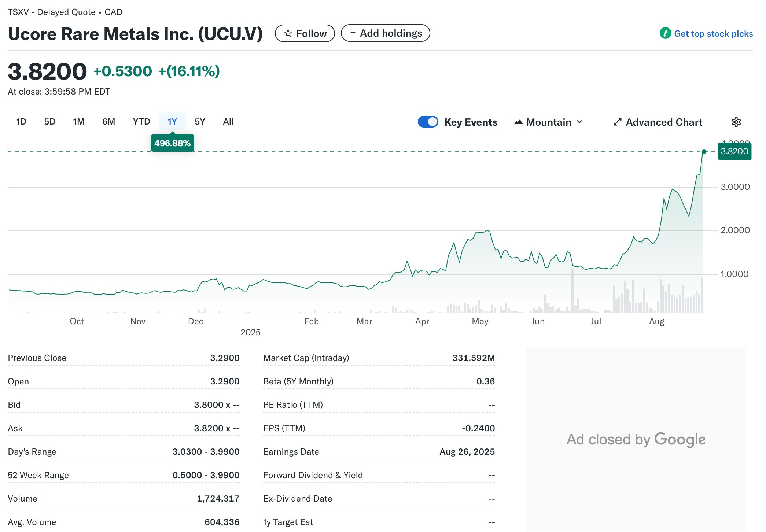Show the All time range
Screen dimensions: 766x532
coord(228,122)
